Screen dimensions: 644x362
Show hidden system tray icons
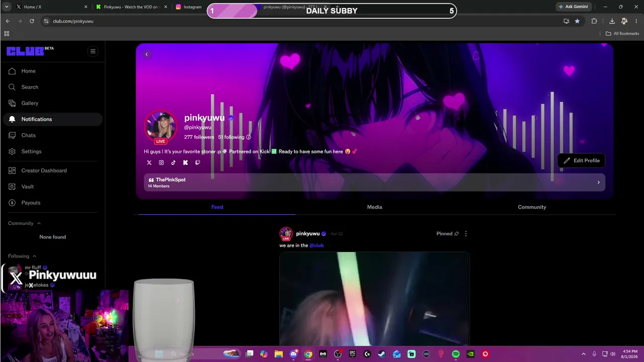[x=584, y=354]
